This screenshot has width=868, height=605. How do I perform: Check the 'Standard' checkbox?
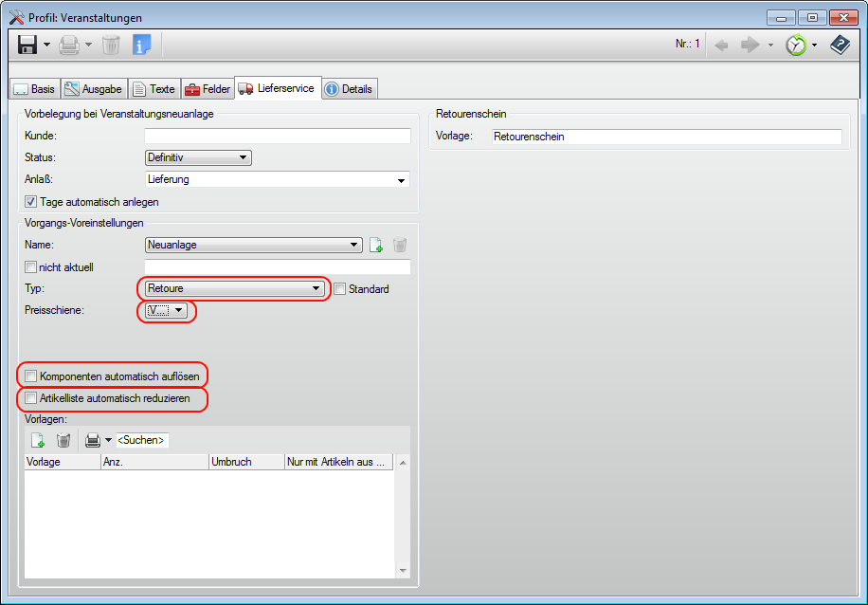(x=340, y=289)
